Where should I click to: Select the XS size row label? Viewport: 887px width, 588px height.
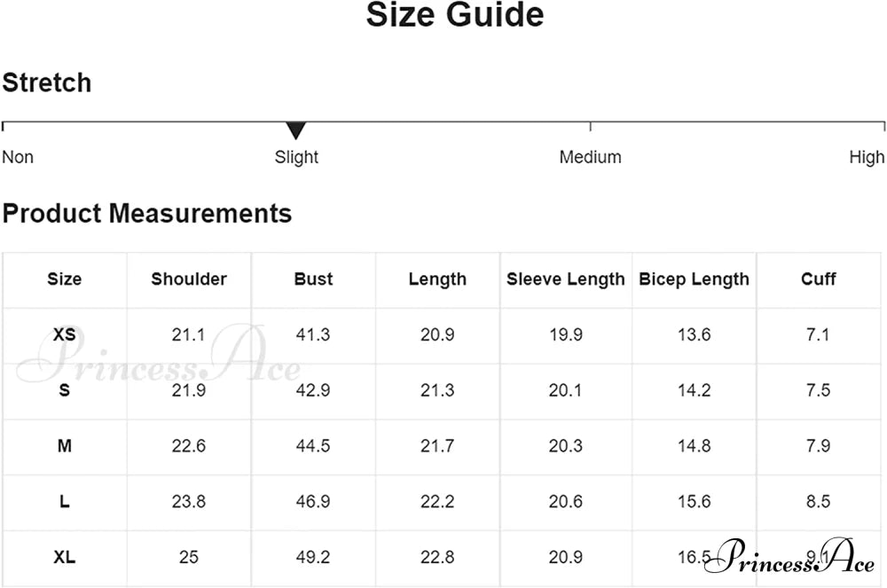tap(65, 335)
